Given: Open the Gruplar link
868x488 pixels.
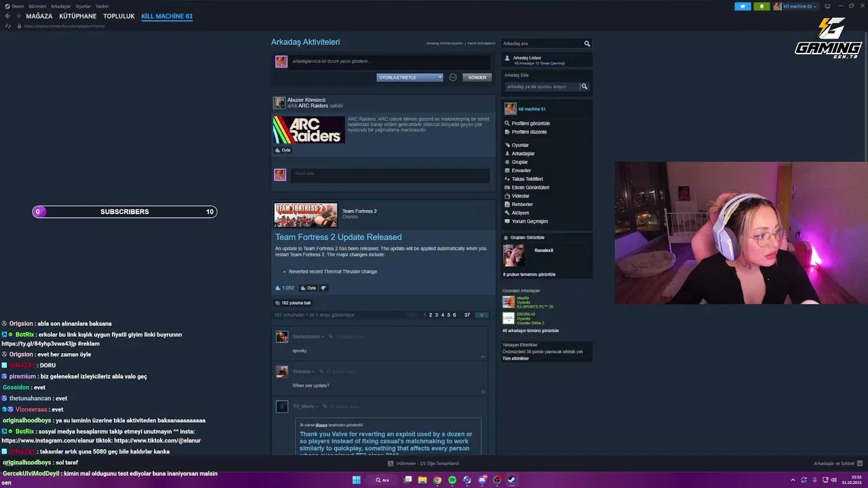Looking at the screenshot, I should (x=519, y=162).
